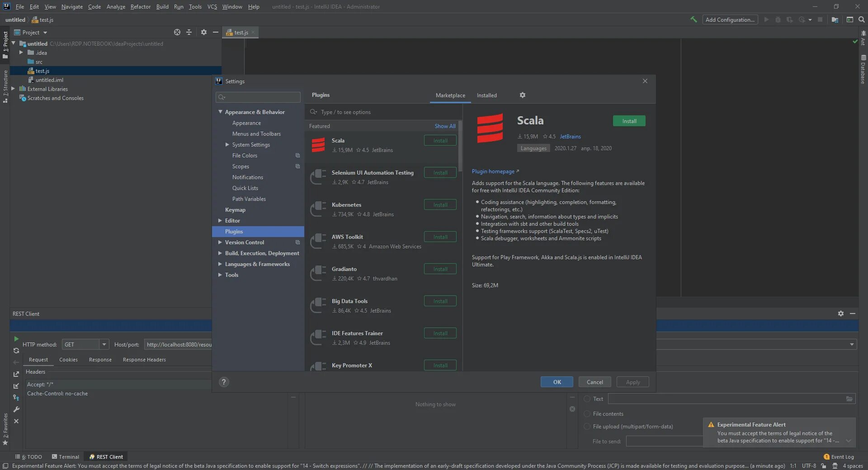Image resolution: width=868 pixels, height=470 pixels.
Task: Click OK in the Settings dialog
Action: 557,382
